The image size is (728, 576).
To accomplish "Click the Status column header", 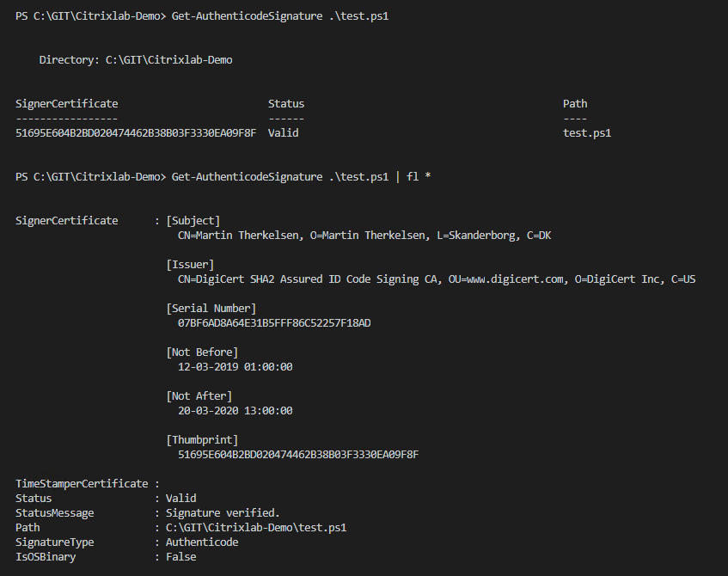I will point(286,103).
